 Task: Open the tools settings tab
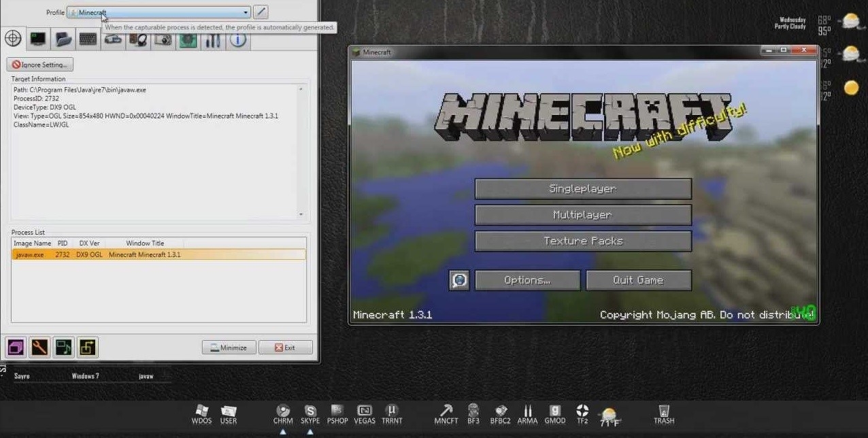(x=213, y=39)
